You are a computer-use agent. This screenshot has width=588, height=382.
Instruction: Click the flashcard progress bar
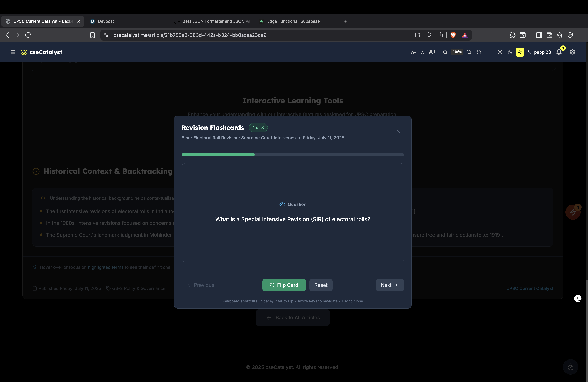point(292,154)
